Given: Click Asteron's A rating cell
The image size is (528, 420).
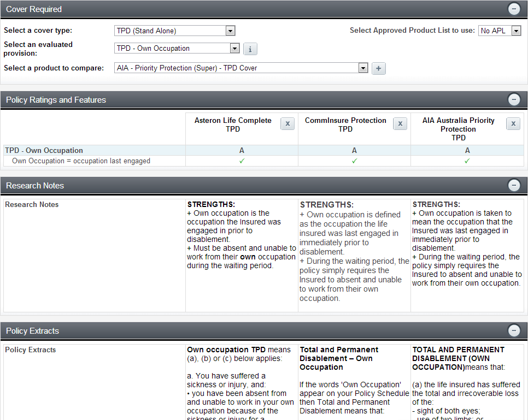Looking at the screenshot, I should [242, 150].
